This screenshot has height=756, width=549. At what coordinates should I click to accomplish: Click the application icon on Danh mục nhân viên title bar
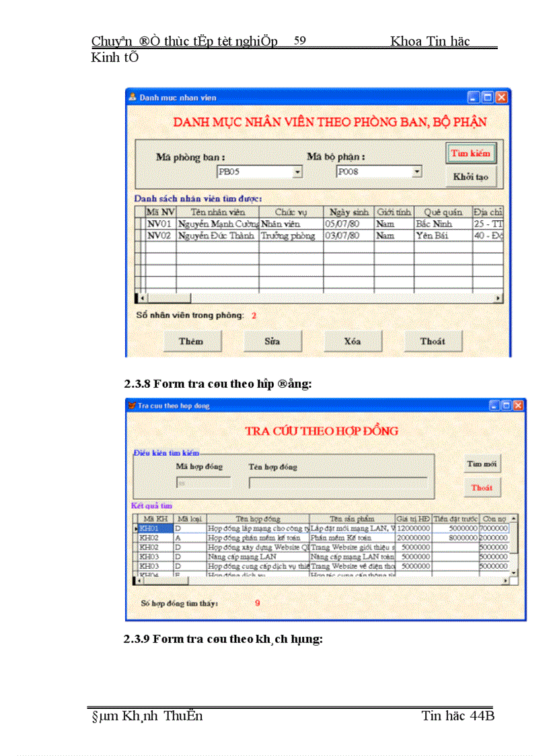(133, 97)
